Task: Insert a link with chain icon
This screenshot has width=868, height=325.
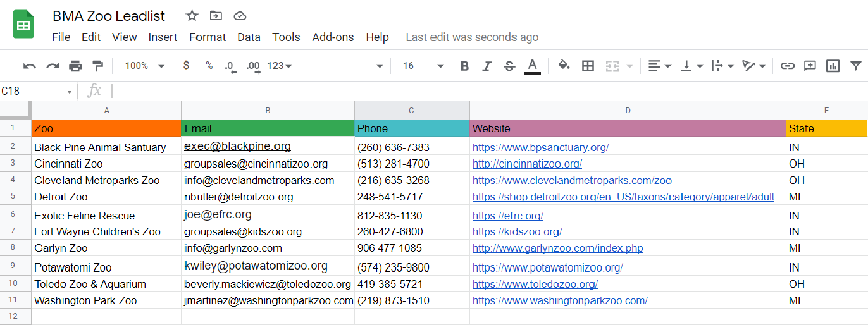Action: click(787, 66)
